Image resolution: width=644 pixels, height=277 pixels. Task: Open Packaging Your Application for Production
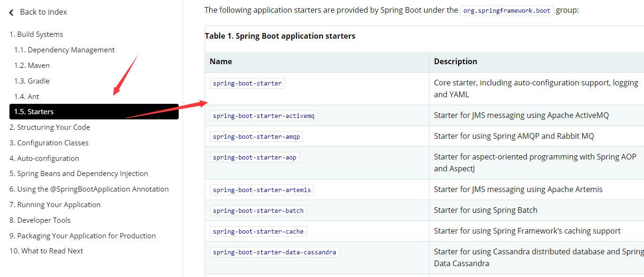tap(83, 236)
